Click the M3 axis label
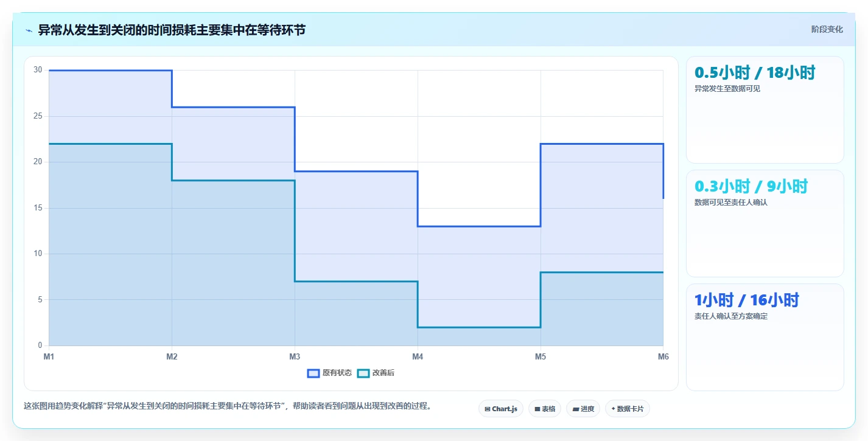The width and height of the screenshot is (868, 441). (295, 357)
